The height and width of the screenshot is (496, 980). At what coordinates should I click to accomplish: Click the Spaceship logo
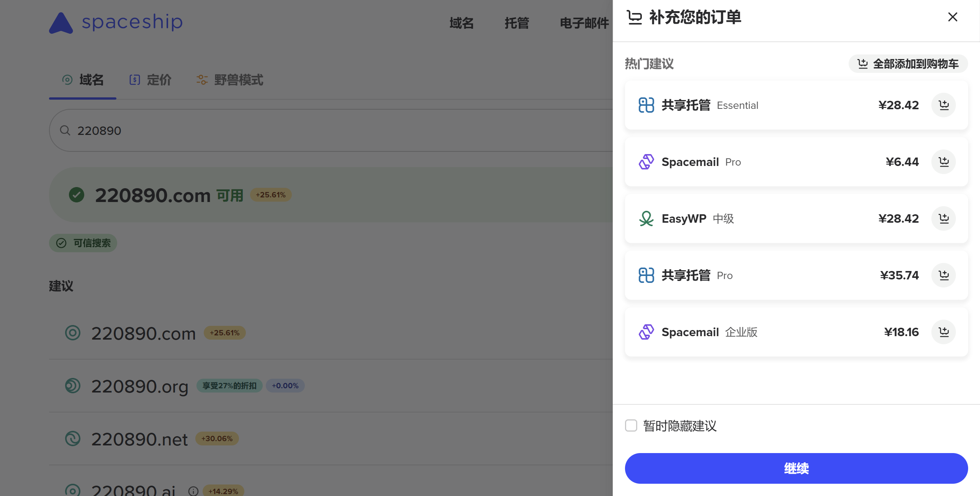(x=116, y=22)
